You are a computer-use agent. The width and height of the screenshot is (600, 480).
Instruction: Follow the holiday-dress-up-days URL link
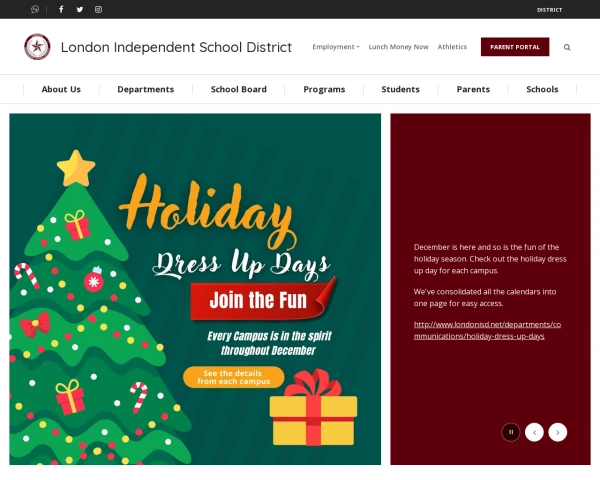pyautogui.click(x=487, y=330)
